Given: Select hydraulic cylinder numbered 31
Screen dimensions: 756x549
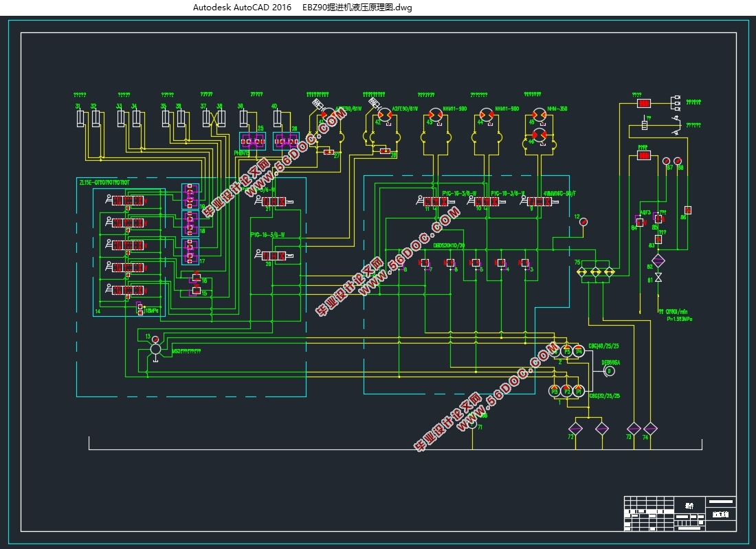Looking at the screenshot, I should point(80,119).
